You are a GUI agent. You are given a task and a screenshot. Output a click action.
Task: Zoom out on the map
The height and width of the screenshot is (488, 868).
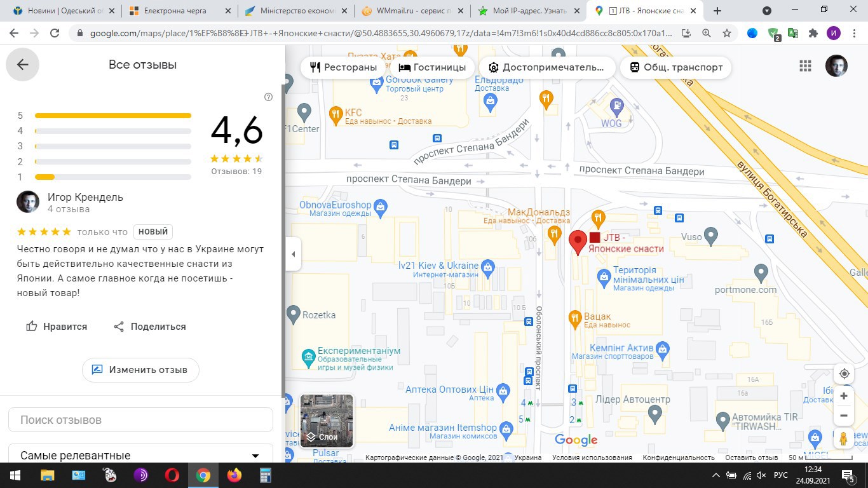click(x=844, y=416)
